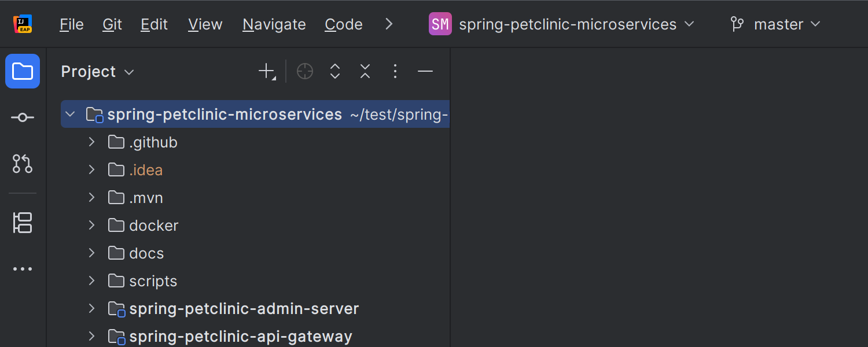
Task: Click Select Opened File crosshair icon
Action: point(305,71)
